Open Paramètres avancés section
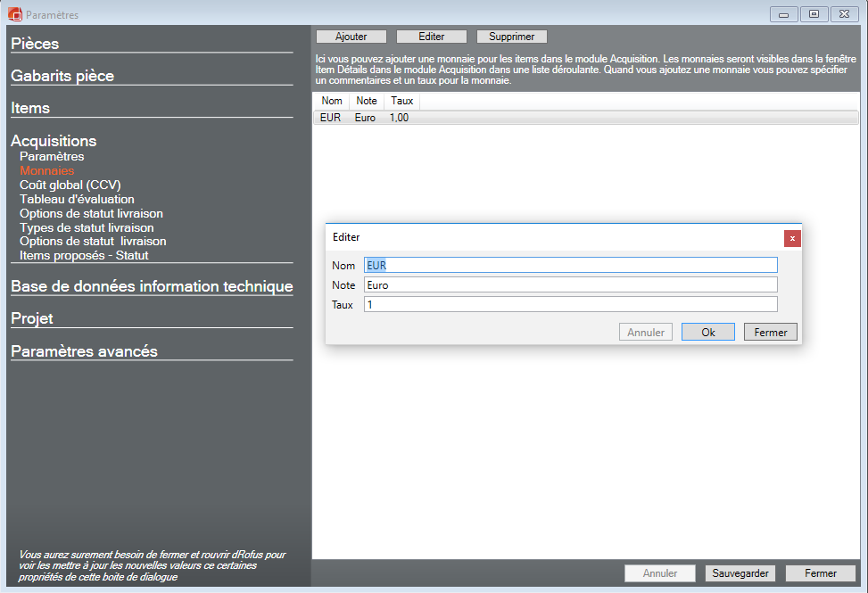The height and width of the screenshot is (593, 868). pyautogui.click(x=84, y=351)
